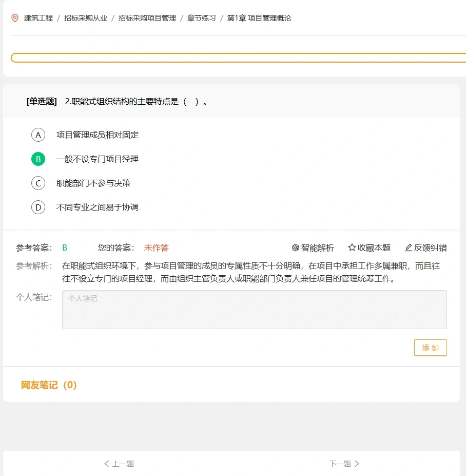
Task: Select answer option C
Action: click(38, 183)
